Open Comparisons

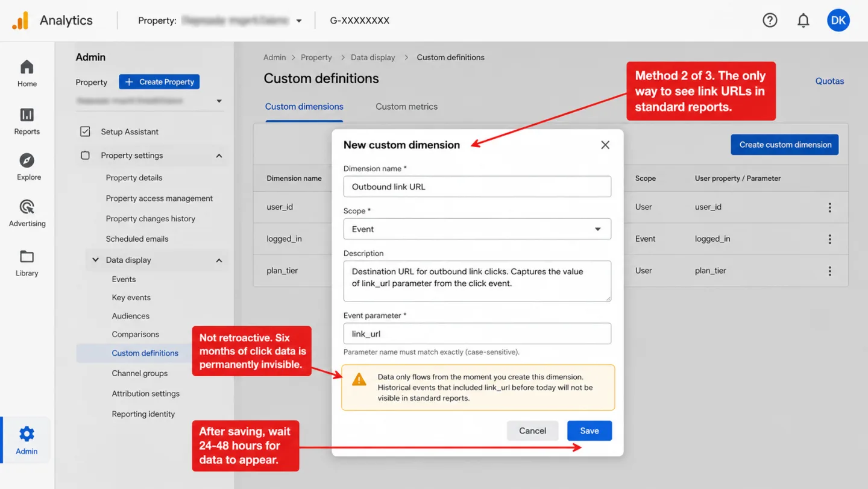coord(135,334)
